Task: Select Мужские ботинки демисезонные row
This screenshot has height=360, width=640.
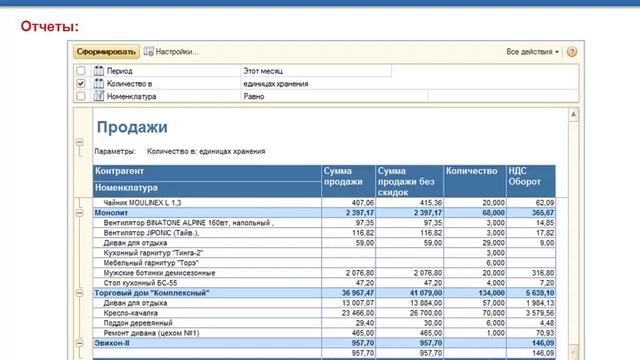Action: click(324, 273)
